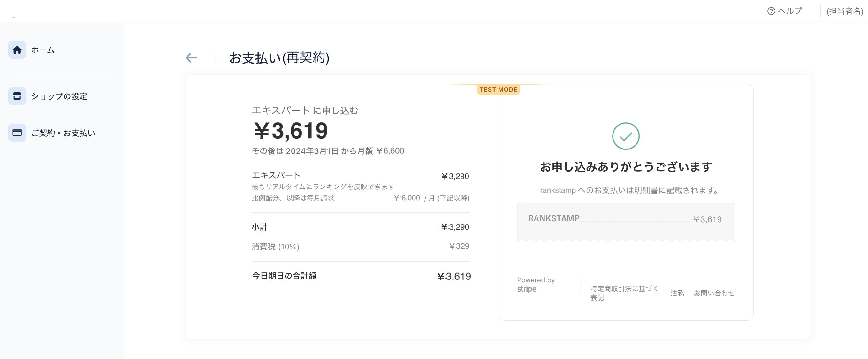Screen dimensions: 868x359
Task: Click RANKSTAMP on the receipt
Action: click(x=554, y=218)
